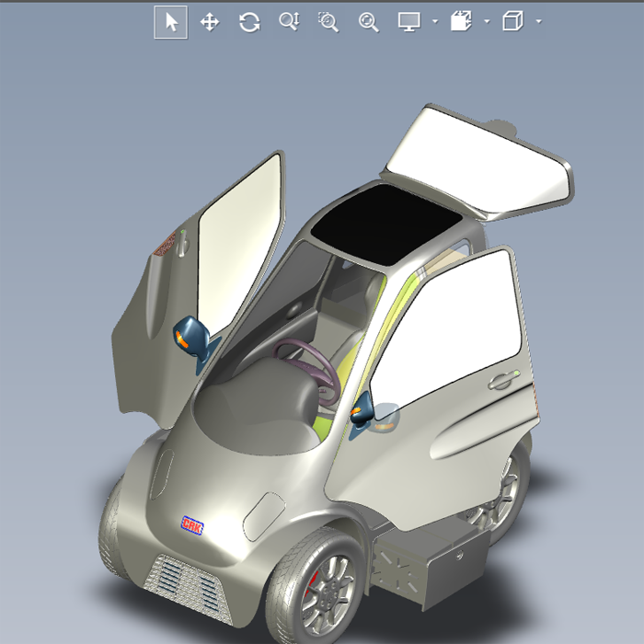Click the view orientation cube icon
The width and height of the screenshot is (644, 644).
pos(513,21)
